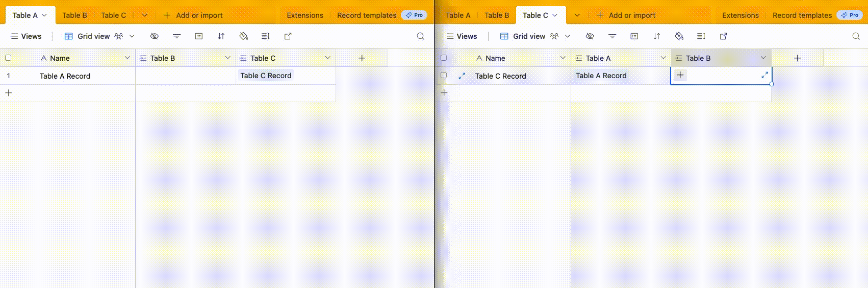Expand tables list chevron in left pane
Image resolution: width=868 pixels, height=288 pixels.
coord(144,15)
